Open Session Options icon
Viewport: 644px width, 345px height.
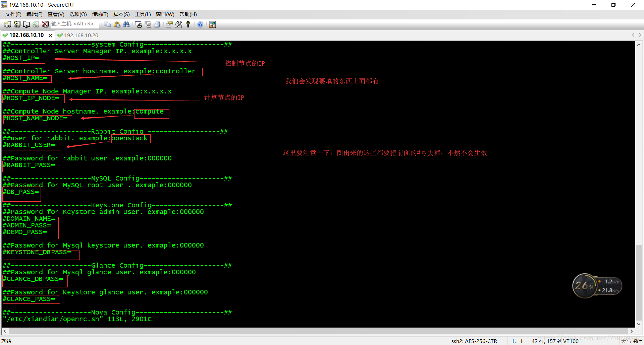pyautogui.click(x=169, y=24)
